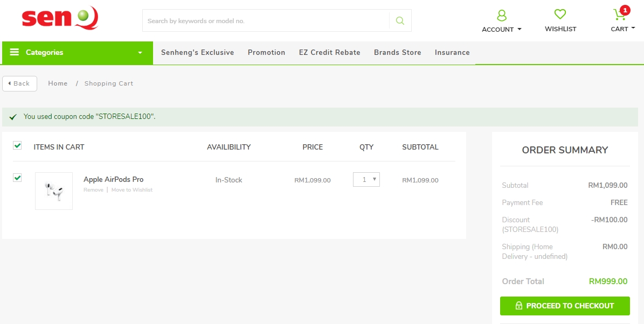
Task: Click the search keywords input field
Action: click(266, 21)
